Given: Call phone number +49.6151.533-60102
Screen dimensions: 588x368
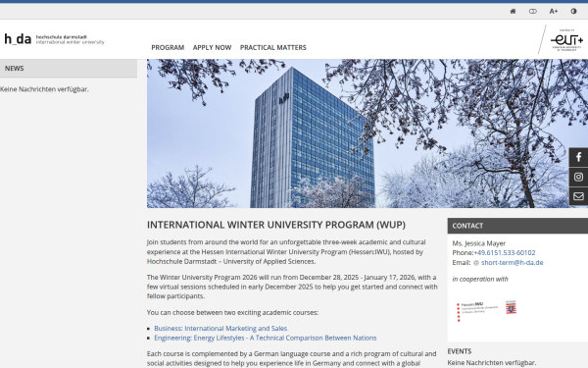Looking at the screenshot, I should 505,253.
